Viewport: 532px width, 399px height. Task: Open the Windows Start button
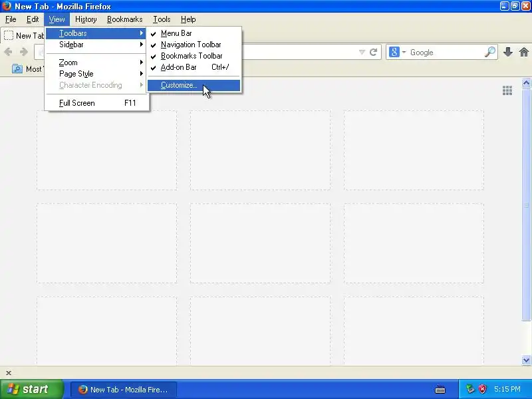click(32, 389)
